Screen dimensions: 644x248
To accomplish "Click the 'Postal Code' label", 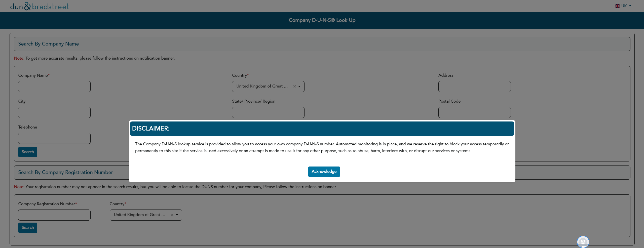I will [449, 101].
